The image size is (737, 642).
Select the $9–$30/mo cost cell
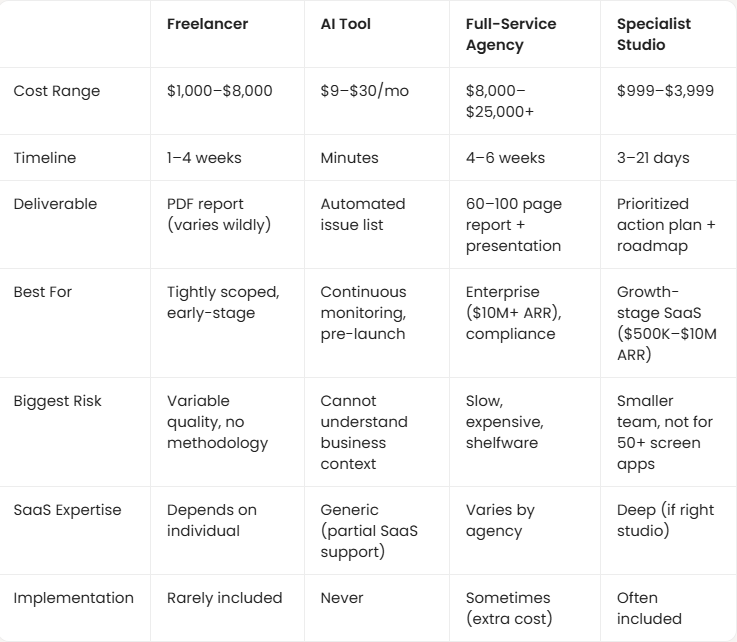[365, 91]
